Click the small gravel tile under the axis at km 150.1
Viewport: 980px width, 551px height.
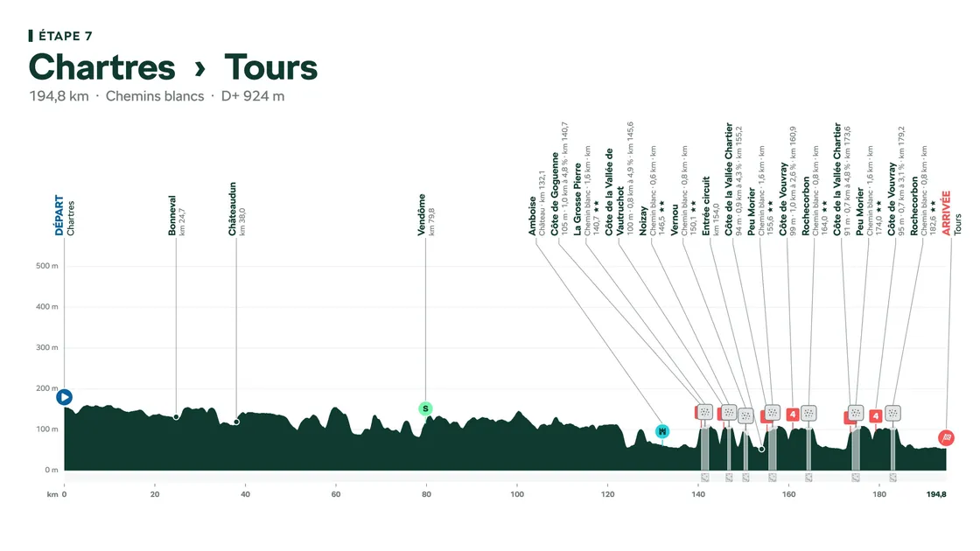coord(745,478)
